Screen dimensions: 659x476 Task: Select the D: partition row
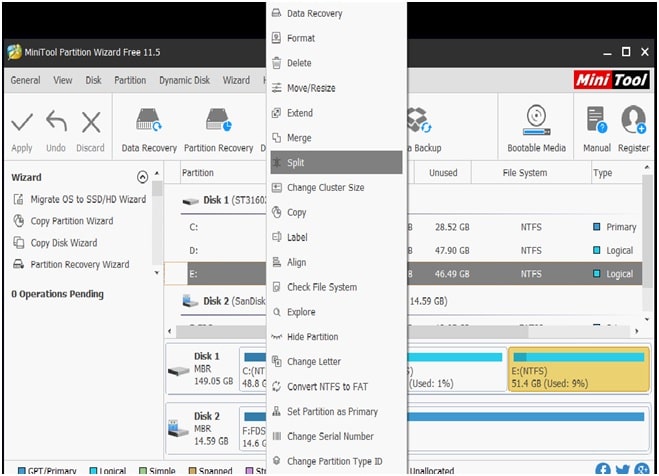point(403,251)
